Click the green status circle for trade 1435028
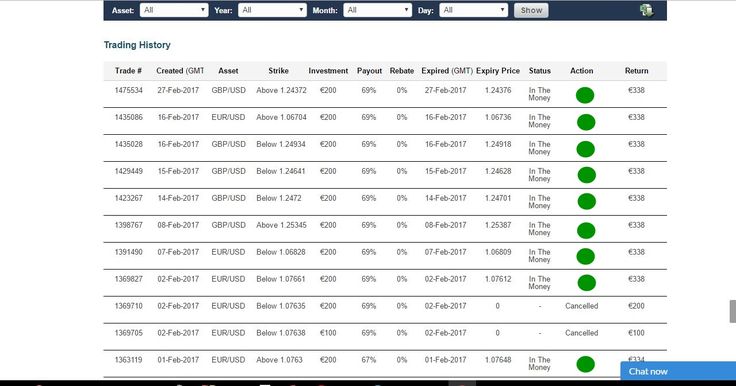The width and height of the screenshot is (736, 386). [586, 149]
